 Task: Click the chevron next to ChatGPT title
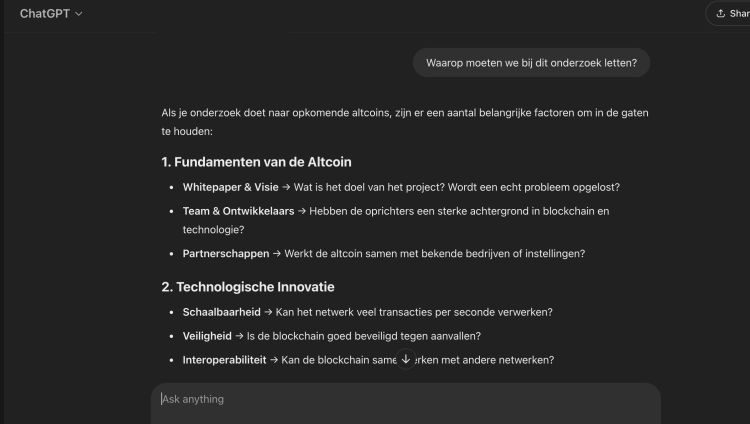(79, 14)
